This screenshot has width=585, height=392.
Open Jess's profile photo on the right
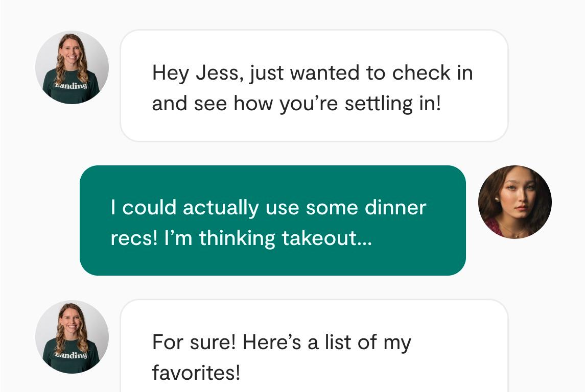[514, 202]
